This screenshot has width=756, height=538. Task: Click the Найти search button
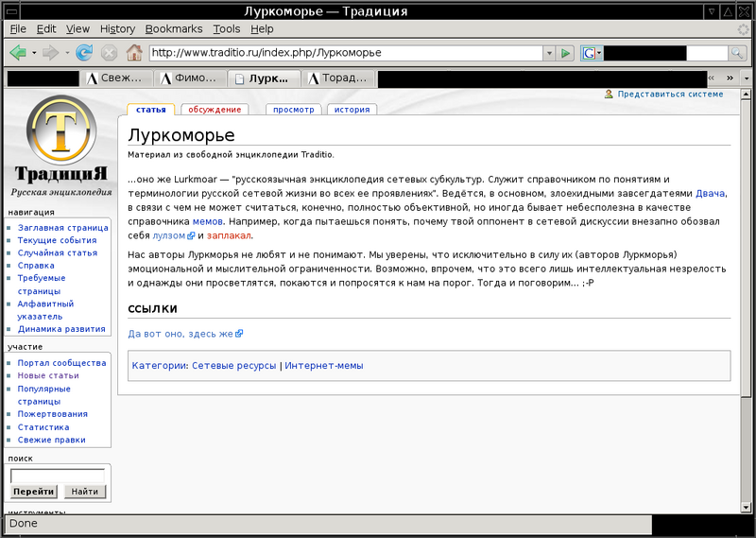click(85, 491)
